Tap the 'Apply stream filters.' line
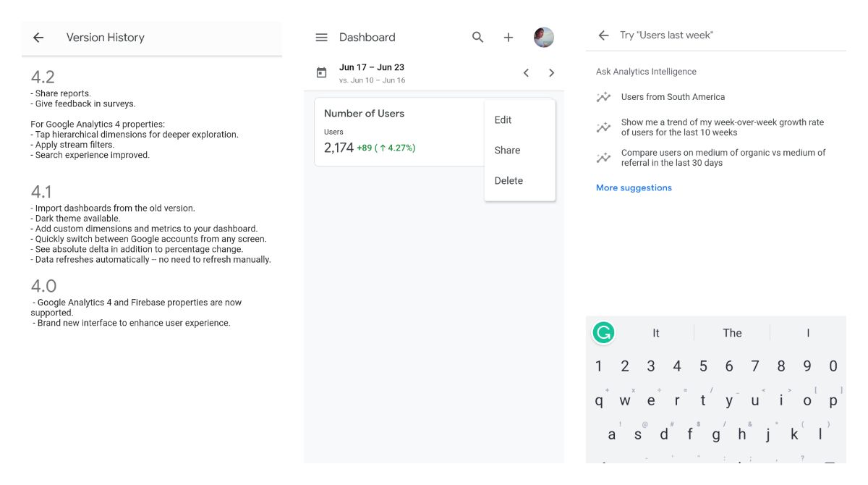This screenshot has height=485, width=868. 72,145
